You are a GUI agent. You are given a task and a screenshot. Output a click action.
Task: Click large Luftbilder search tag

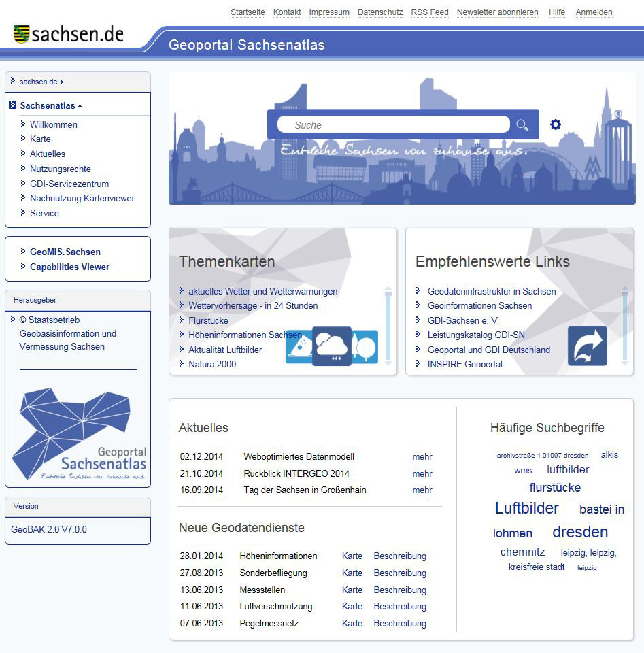526,508
